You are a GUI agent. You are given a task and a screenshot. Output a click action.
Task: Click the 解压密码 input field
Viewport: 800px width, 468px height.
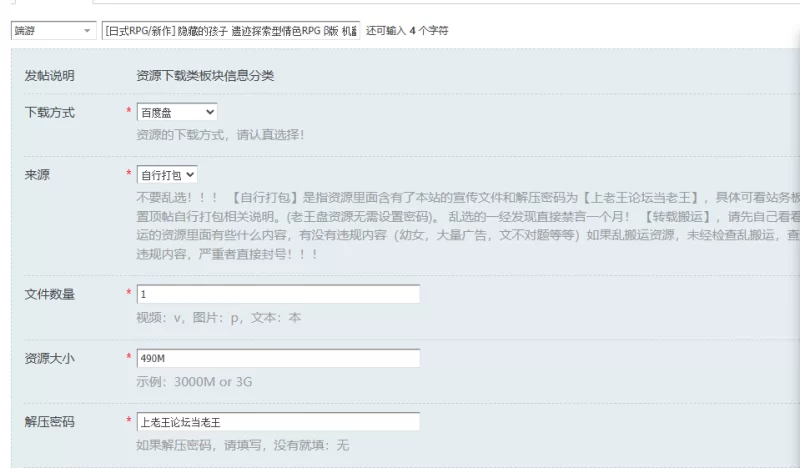point(278,422)
